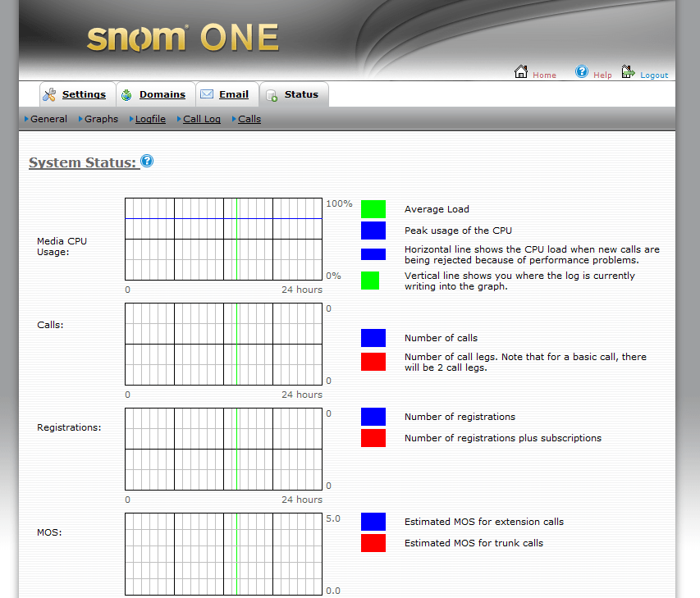700x598 pixels.
Task: Click the Logout door icon
Action: (x=629, y=72)
